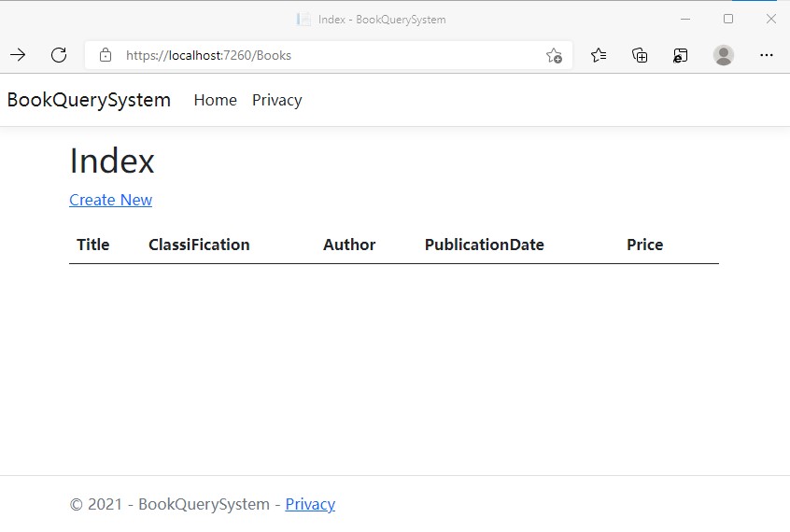Click the Price column header
Screen dimensions: 790x532
(645, 245)
